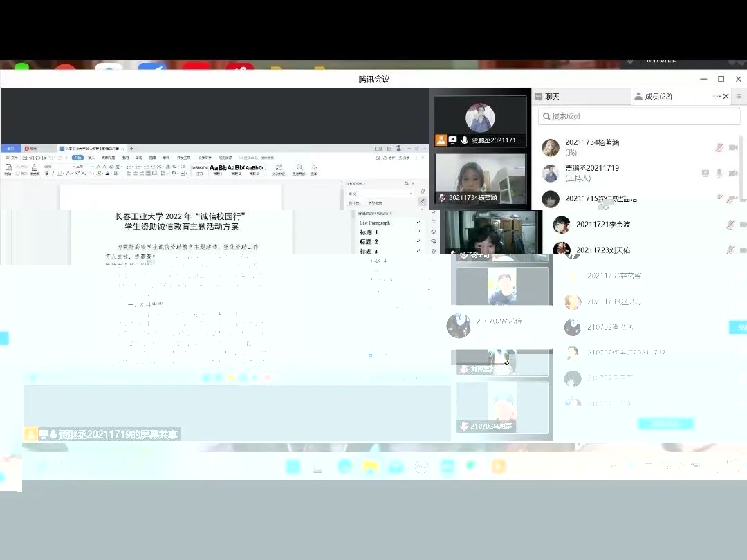The height and width of the screenshot is (560, 747).
Task: Maximize the 腾讯会议 window
Action: tap(721, 79)
